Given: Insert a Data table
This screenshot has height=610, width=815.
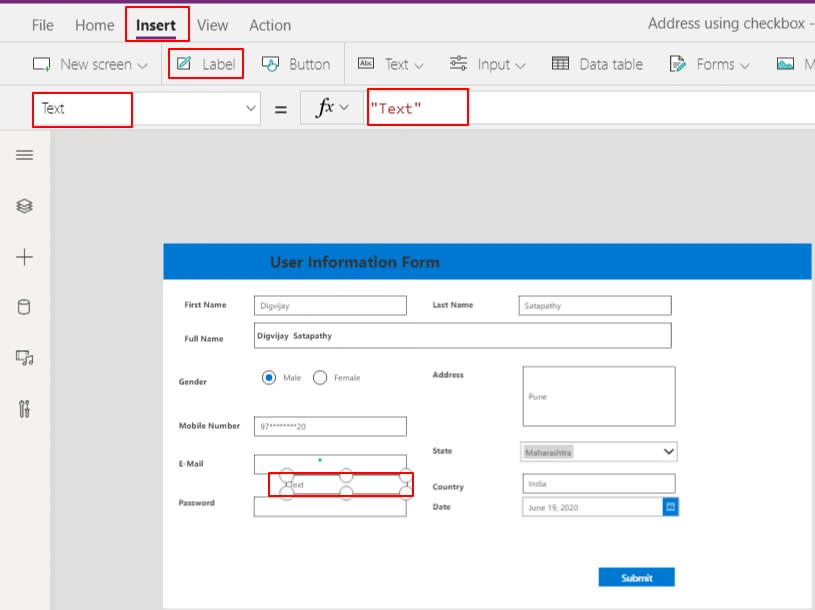Looking at the screenshot, I should [x=597, y=64].
